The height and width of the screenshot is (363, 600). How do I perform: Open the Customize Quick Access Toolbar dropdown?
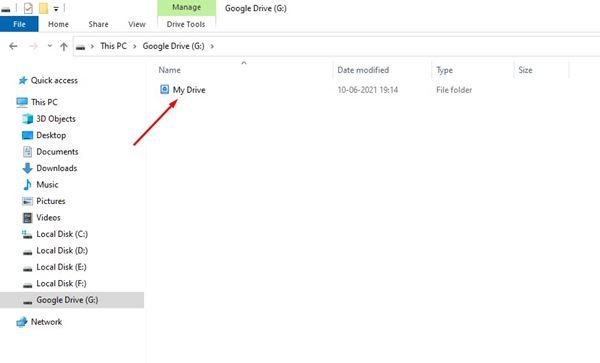[x=56, y=8]
